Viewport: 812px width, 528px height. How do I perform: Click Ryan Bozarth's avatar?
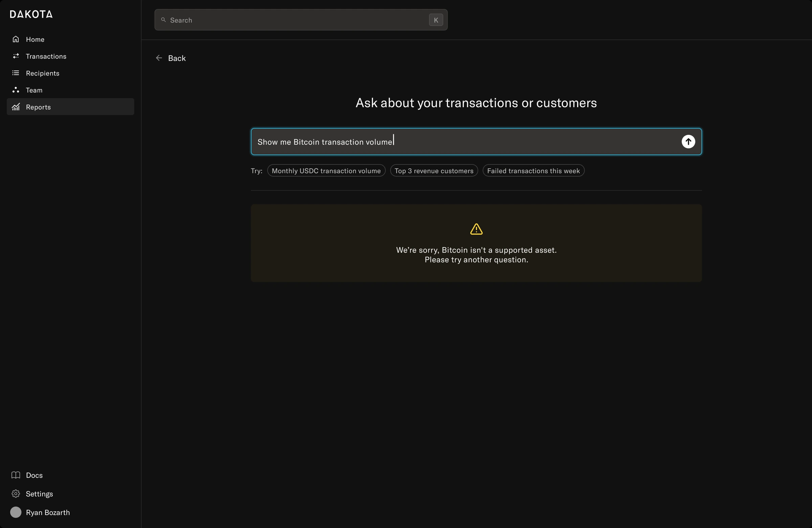(16, 512)
